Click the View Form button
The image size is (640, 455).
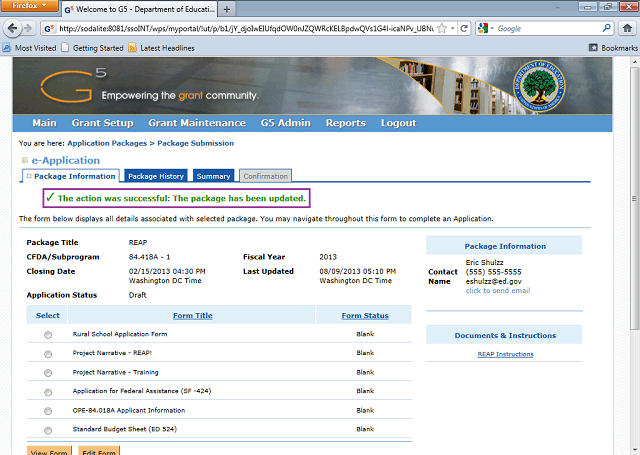(x=49, y=451)
